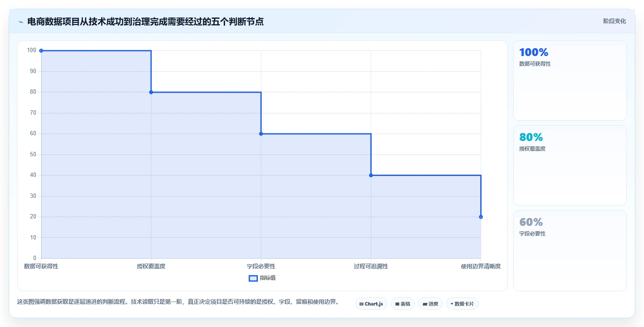
Task: Toggle the 指标值 legend swatch
Action: click(x=253, y=278)
